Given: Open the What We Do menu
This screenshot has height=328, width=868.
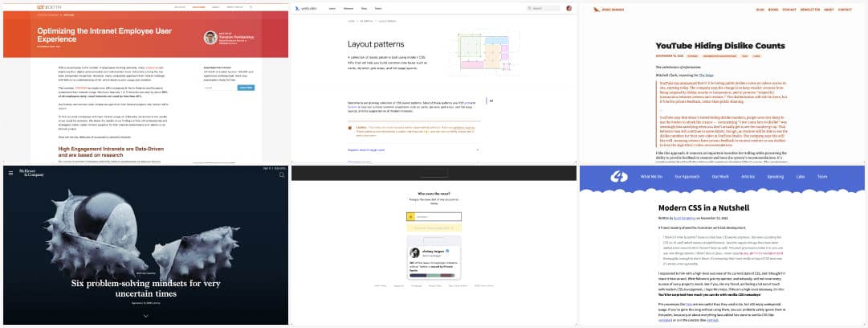Looking at the screenshot, I should (651, 176).
